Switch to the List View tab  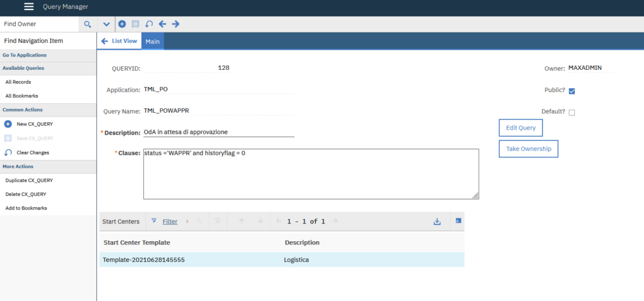tap(119, 41)
